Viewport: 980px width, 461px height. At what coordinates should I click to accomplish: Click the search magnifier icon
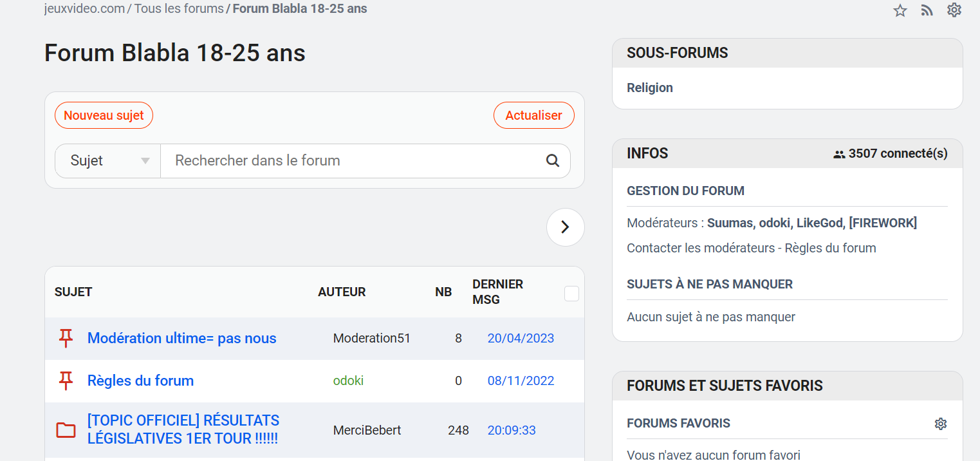(552, 161)
